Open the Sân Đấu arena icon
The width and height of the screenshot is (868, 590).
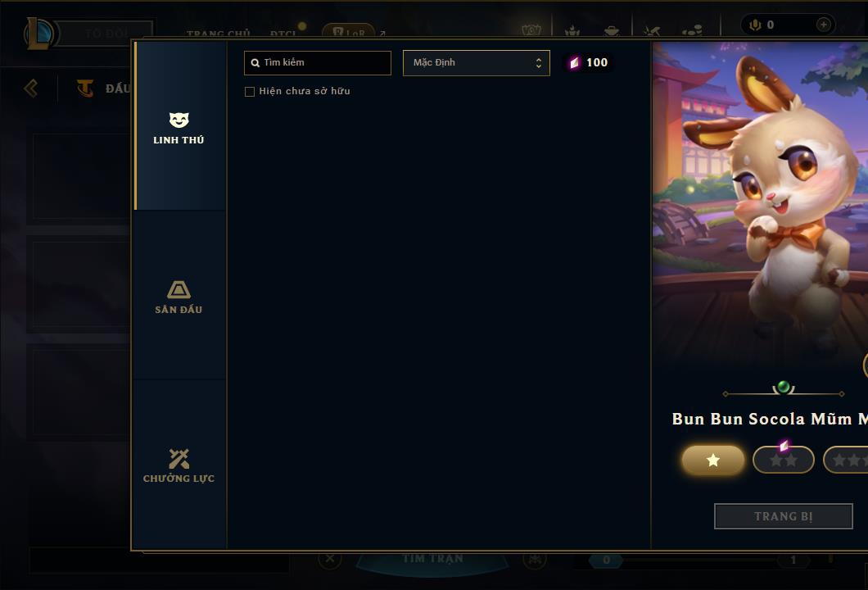pos(179,290)
